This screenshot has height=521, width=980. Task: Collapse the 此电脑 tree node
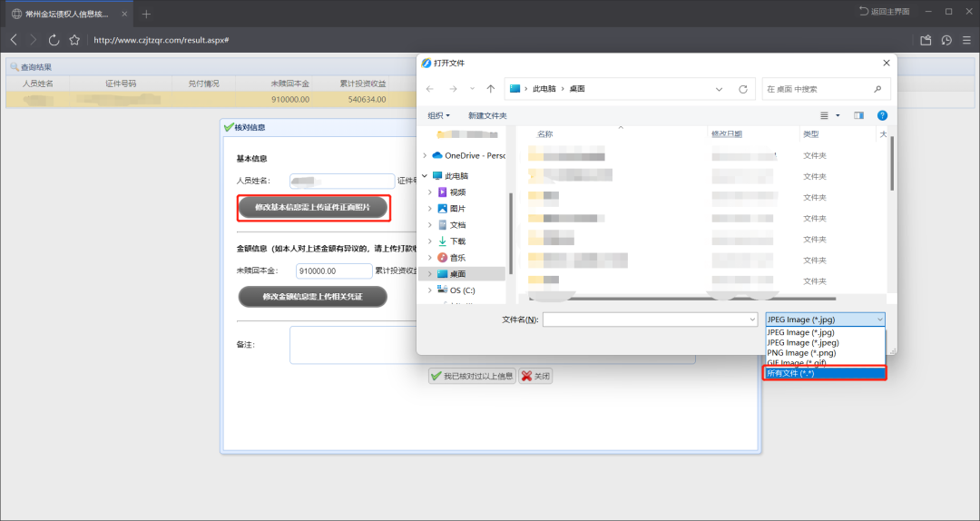425,176
